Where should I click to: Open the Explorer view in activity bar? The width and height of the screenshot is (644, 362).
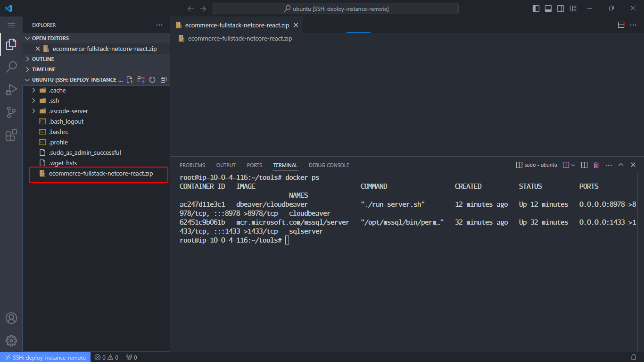(x=11, y=44)
